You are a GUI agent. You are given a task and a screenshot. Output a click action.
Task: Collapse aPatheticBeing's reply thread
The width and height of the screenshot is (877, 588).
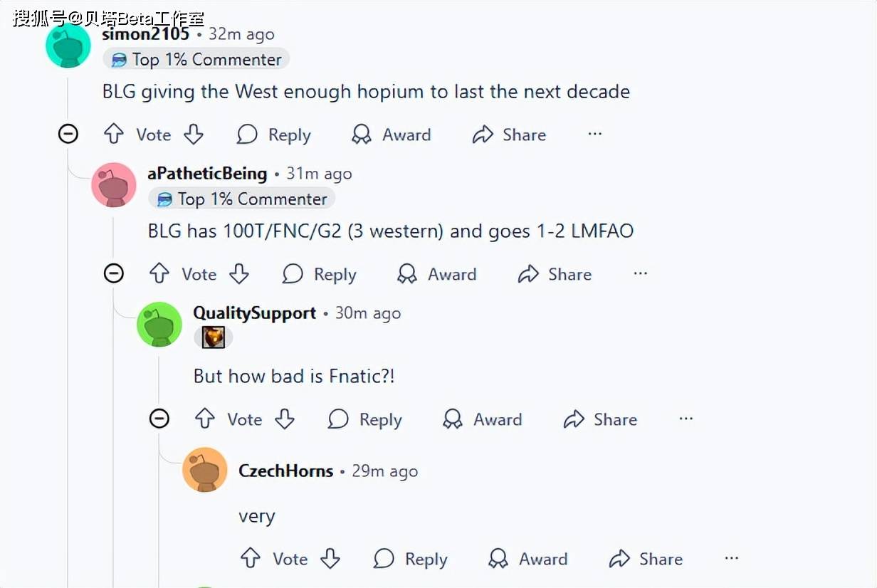[x=114, y=273]
